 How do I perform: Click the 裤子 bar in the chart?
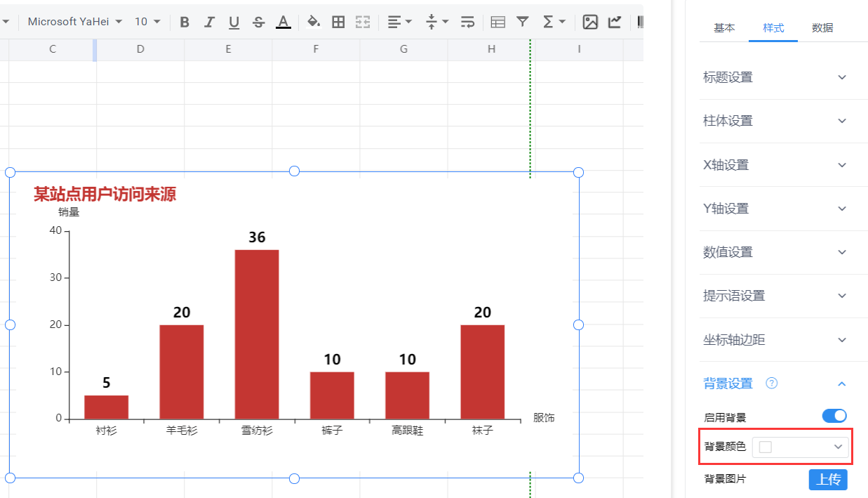click(332, 395)
